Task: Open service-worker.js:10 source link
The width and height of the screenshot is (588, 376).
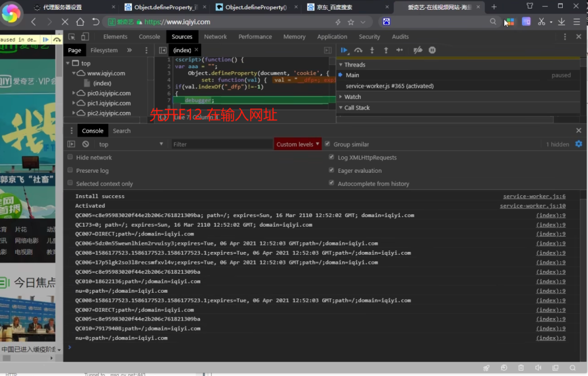Action: (x=532, y=206)
